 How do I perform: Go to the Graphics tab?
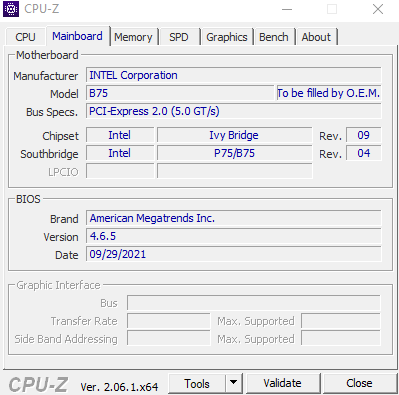[x=227, y=37]
